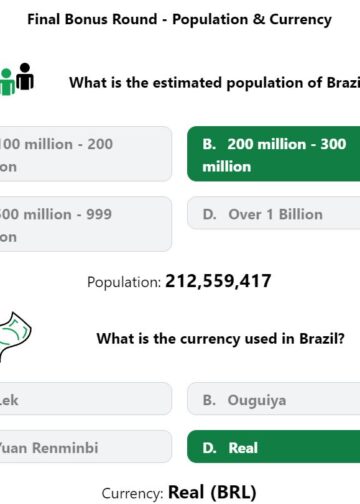
Task: Select currency answer D Real
Action: point(273,447)
